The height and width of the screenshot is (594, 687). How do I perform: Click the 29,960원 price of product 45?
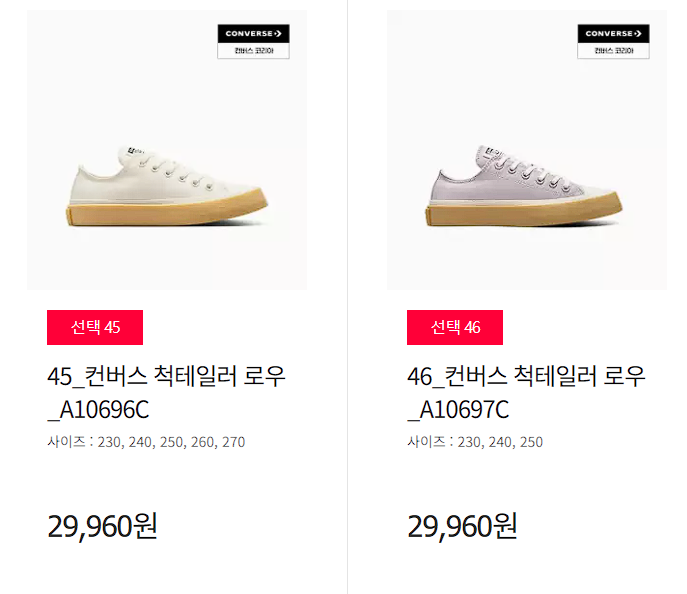coord(102,527)
